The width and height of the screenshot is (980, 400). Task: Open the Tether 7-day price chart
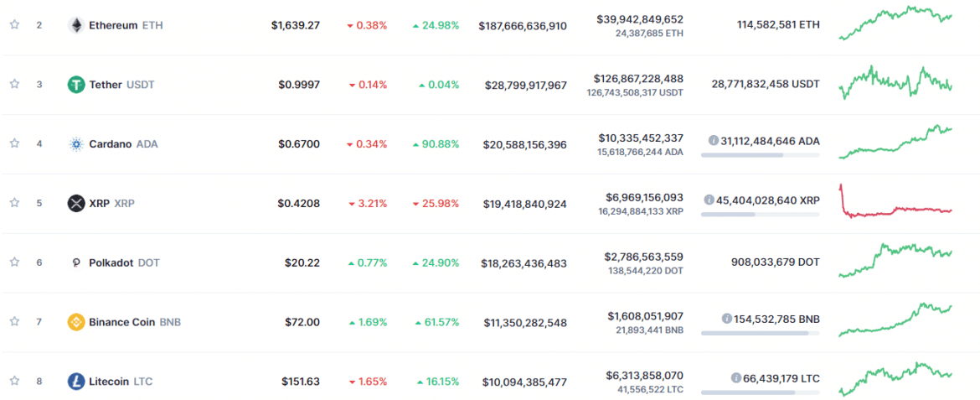coord(895,83)
